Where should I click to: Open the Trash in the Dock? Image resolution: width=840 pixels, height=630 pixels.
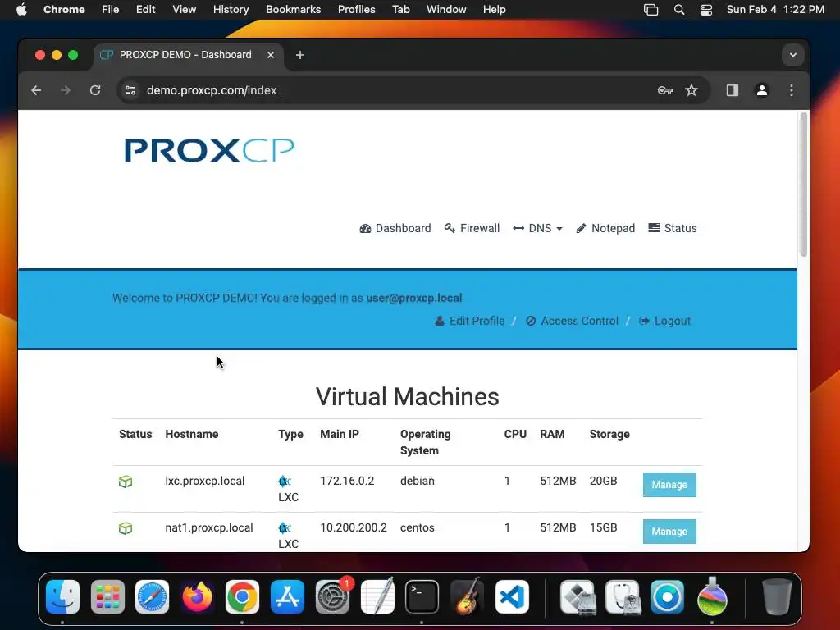777,597
